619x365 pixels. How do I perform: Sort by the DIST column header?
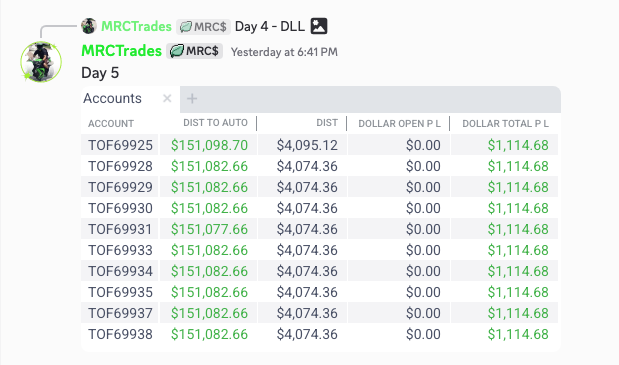coord(327,123)
